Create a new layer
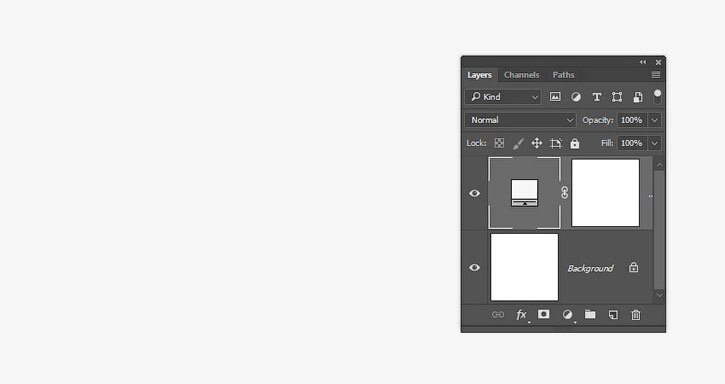The width and height of the screenshot is (725, 384). click(x=613, y=315)
